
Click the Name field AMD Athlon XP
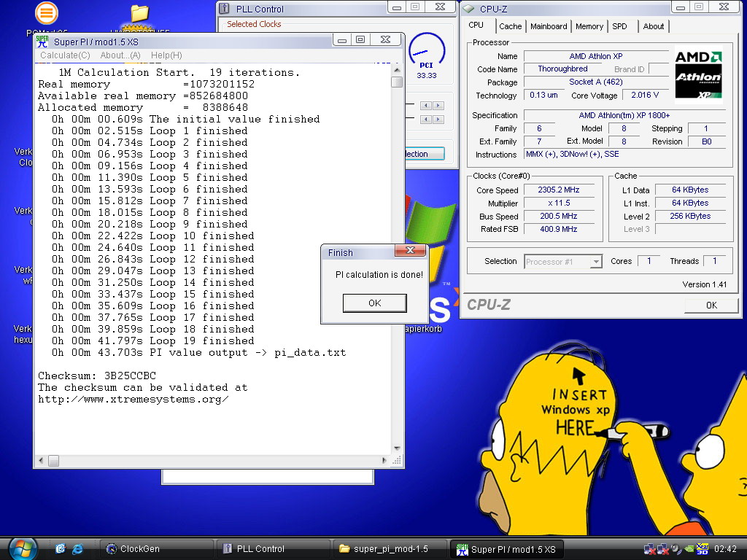click(596, 56)
